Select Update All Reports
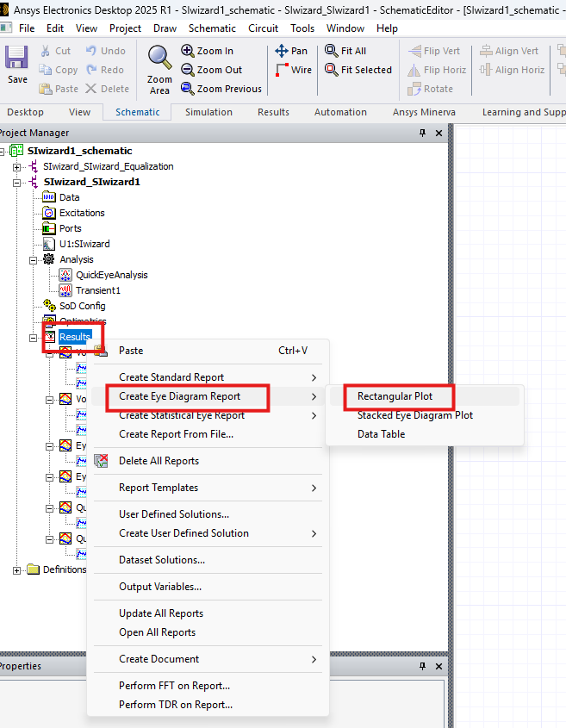 208,613
